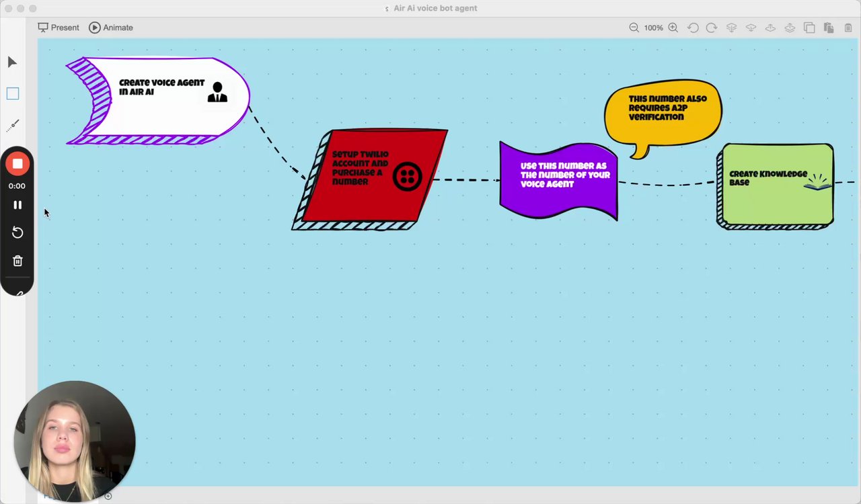Click the paste icon in toolbar
Viewport: 861px width, 504px height.
click(829, 28)
